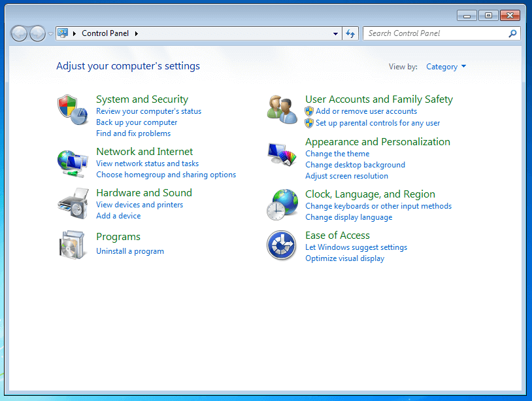This screenshot has width=532, height=401.
Task: Click Add or remove user accounts
Action: (367, 111)
